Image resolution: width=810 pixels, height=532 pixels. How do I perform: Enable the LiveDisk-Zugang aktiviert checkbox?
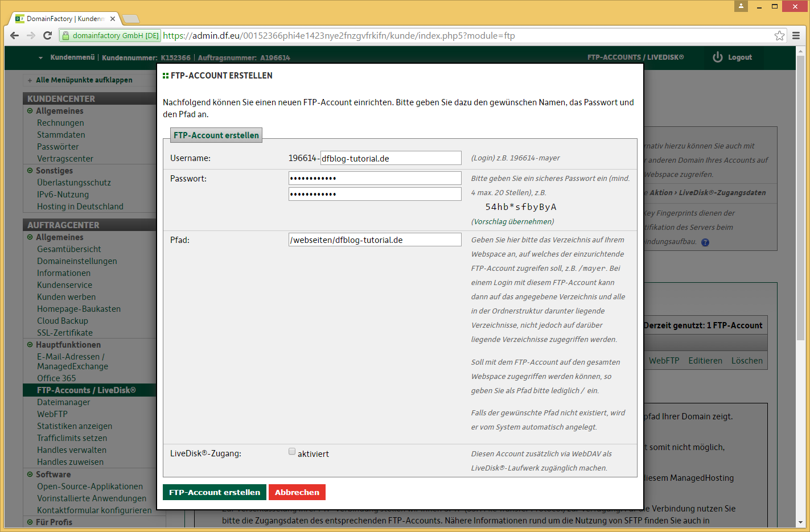click(292, 452)
